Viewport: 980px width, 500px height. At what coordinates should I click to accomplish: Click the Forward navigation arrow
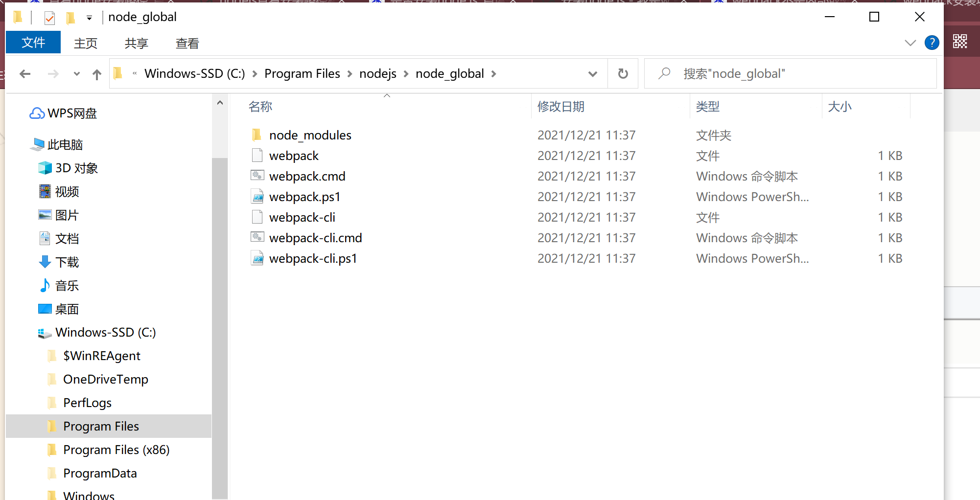[x=53, y=74]
